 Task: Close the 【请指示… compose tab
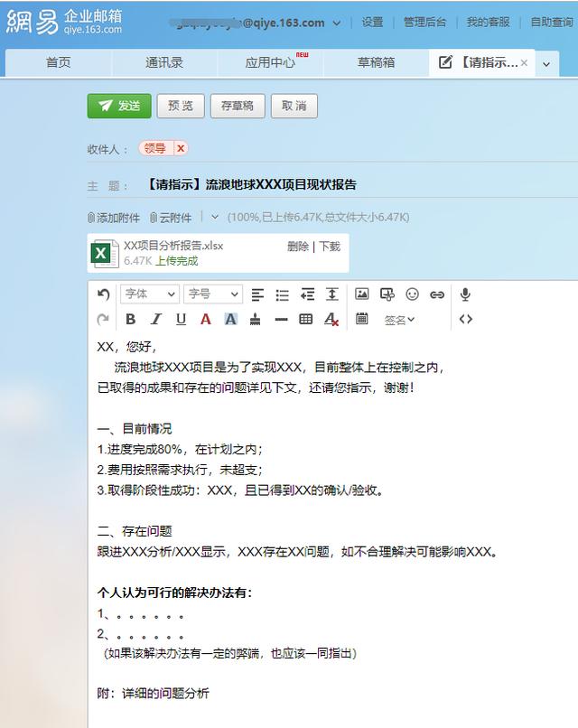click(x=524, y=62)
